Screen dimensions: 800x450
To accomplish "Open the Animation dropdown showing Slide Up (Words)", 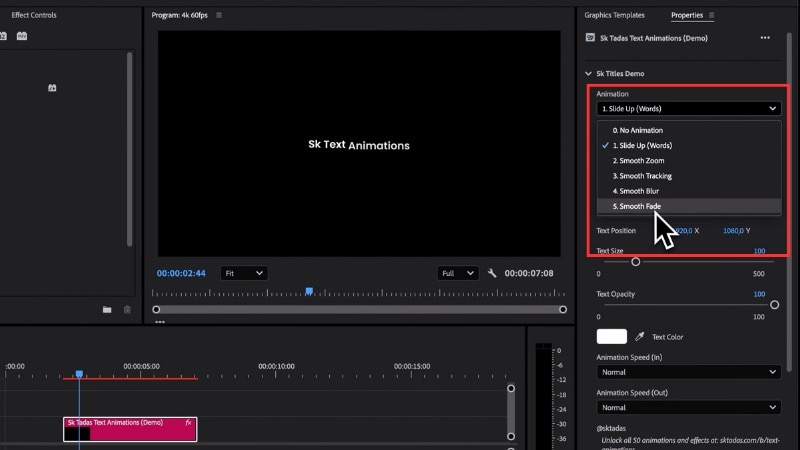I will coord(689,109).
